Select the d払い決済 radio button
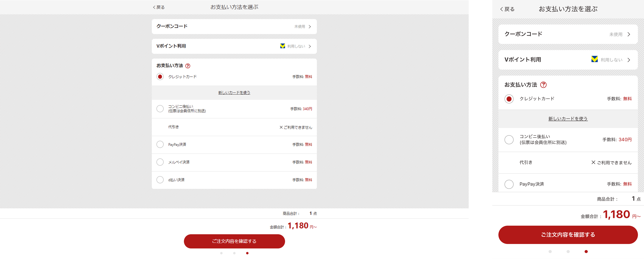 click(x=160, y=180)
